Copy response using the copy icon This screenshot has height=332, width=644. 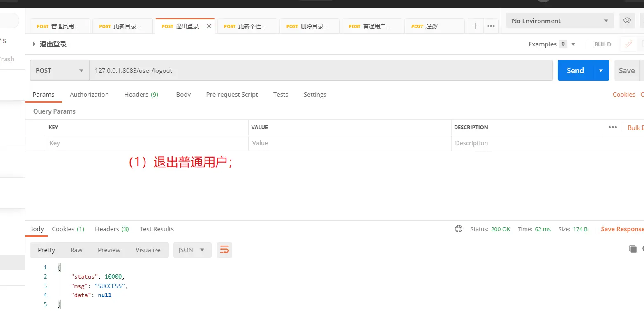[632, 248]
